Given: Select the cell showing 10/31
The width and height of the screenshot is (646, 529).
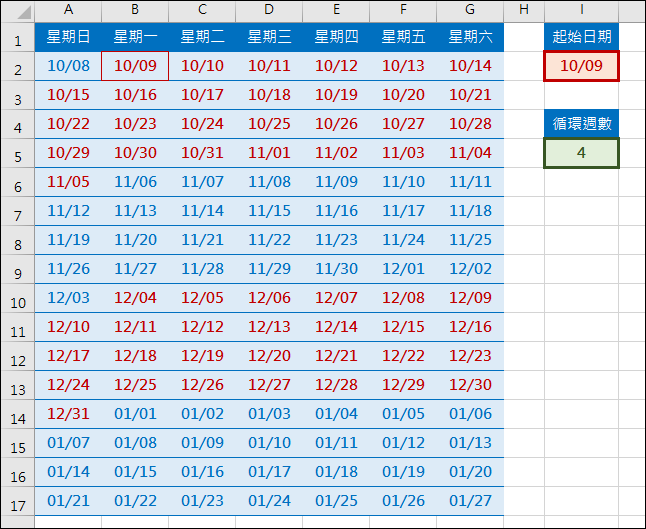Looking at the screenshot, I should pos(202,153).
